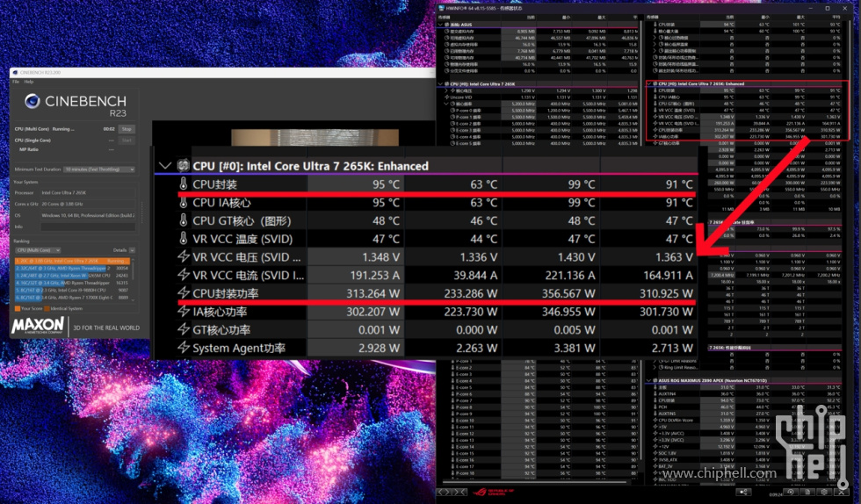Select the P-core 1 频率 row in HWiNFO
The width and height of the screenshot is (861, 504).
pos(539,117)
